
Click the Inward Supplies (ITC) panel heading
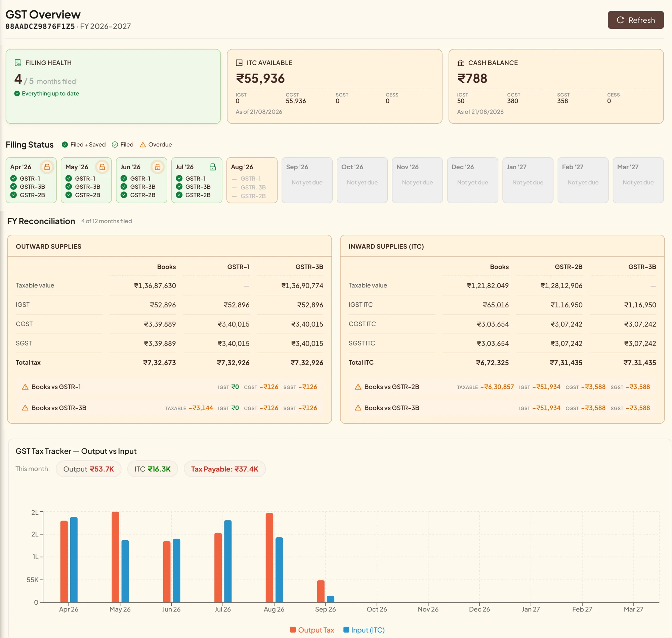(386, 246)
